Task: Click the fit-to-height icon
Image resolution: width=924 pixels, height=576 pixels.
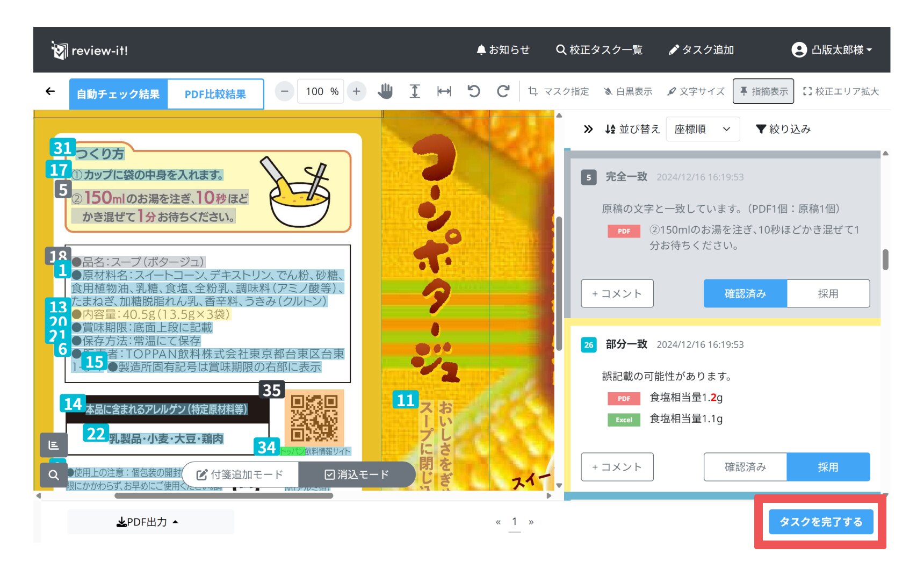Action: click(x=414, y=91)
